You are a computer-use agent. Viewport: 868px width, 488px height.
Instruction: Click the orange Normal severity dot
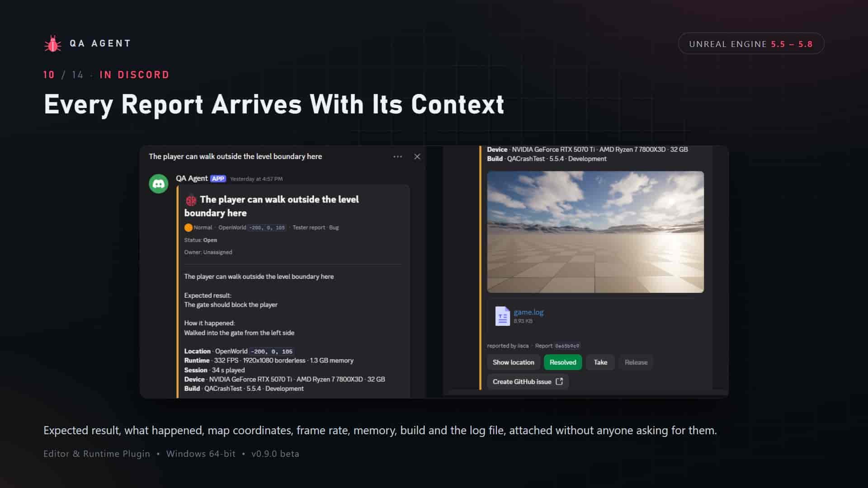[x=188, y=228]
